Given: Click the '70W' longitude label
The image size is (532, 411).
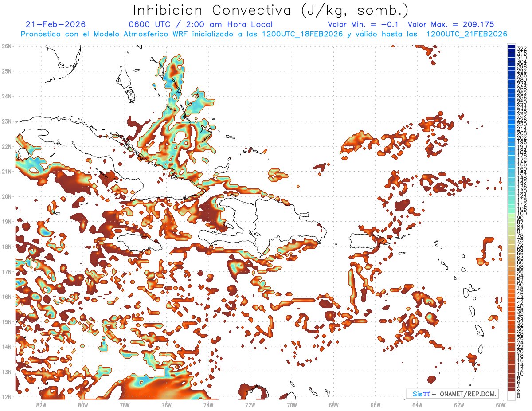Looking at the screenshot, I should (x=292, y=405).
